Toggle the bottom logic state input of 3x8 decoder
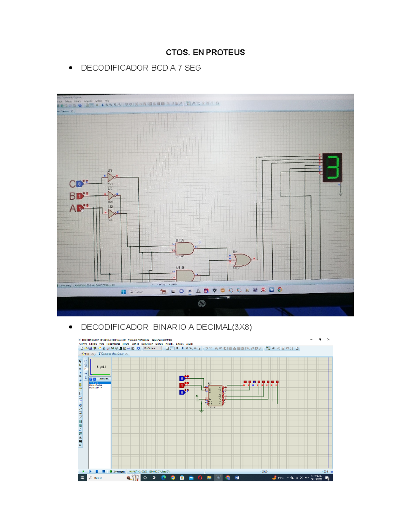This screenshot has width=411, height=532. (182, 392)
